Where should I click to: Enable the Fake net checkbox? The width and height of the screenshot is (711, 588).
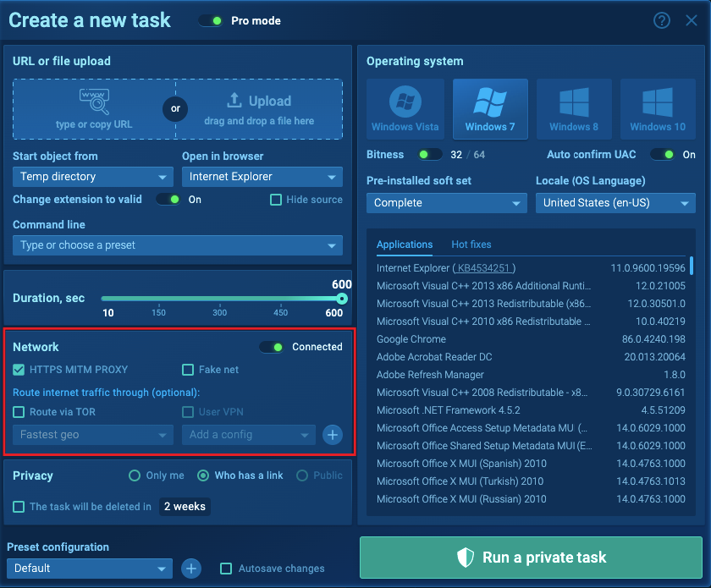188,370
